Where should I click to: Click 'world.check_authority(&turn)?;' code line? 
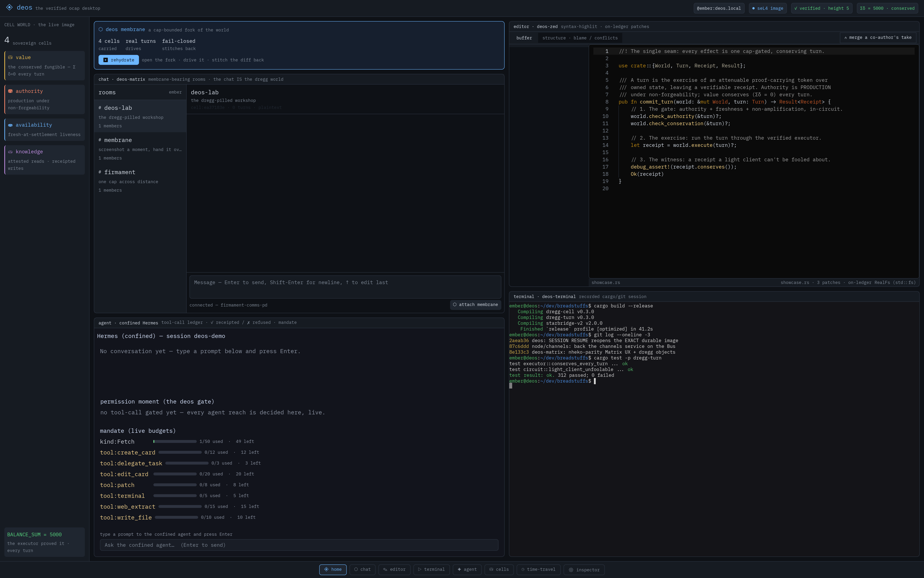676,116
